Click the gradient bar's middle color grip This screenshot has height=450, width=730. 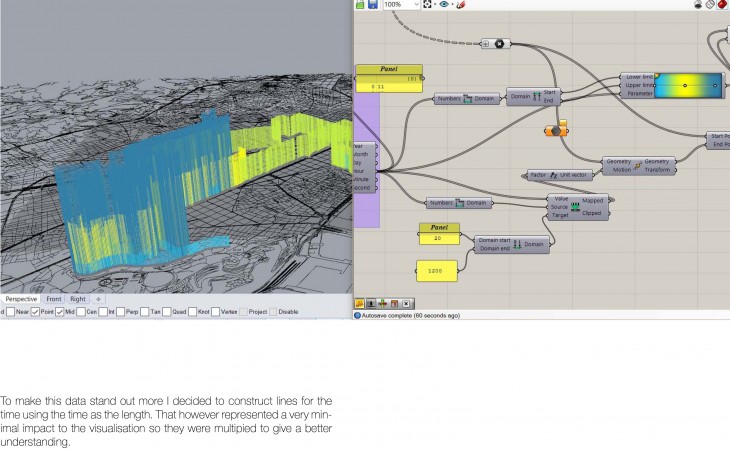pos(684,86)
